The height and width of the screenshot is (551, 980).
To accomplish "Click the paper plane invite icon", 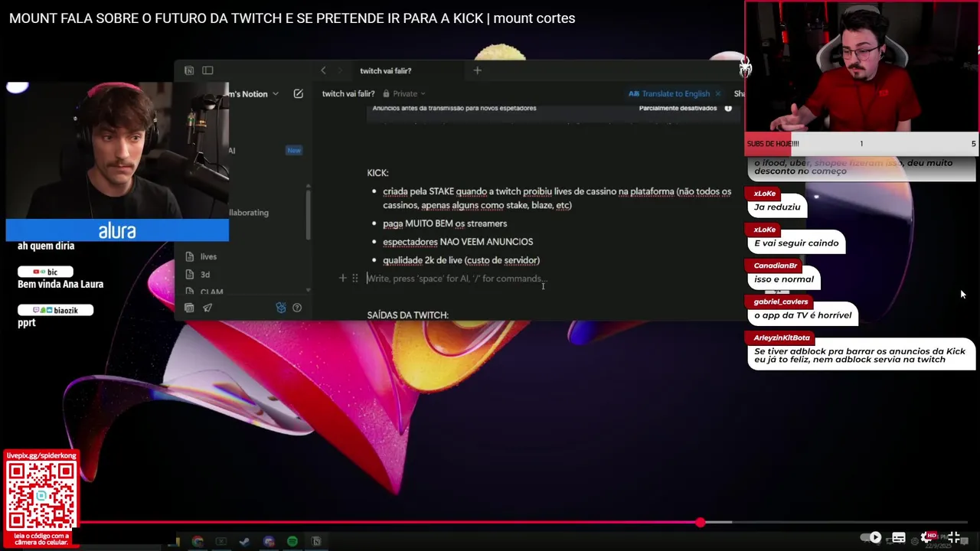I will [x=207, y=308].
